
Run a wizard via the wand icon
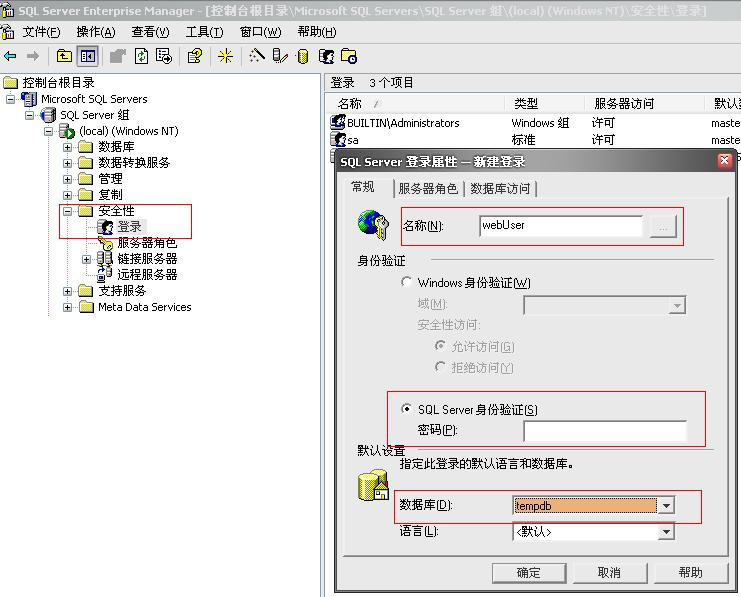tap(257, 56)
